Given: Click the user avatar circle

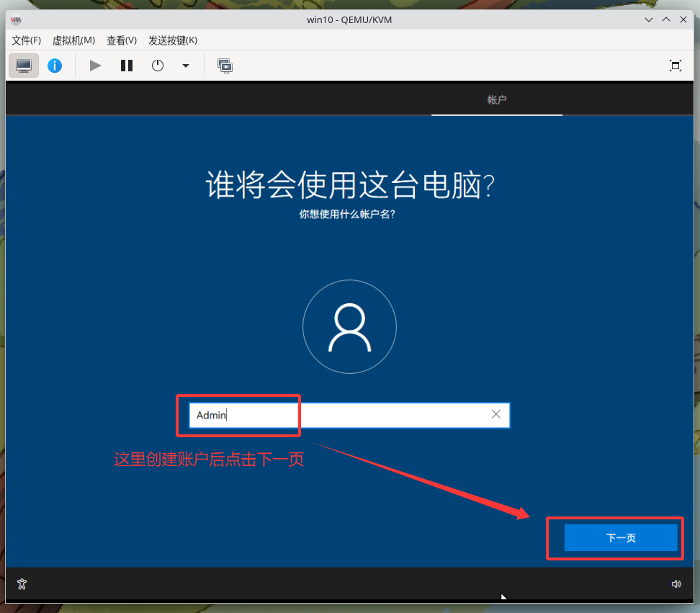Looking at the screenshot, I should click(x=349, y=326).
